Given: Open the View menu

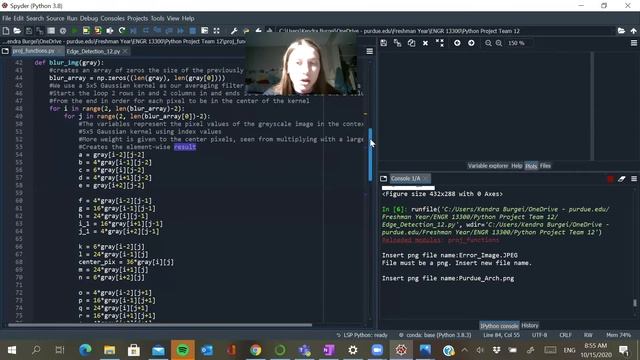Looking at the screenshot, I should click(173, 18).
